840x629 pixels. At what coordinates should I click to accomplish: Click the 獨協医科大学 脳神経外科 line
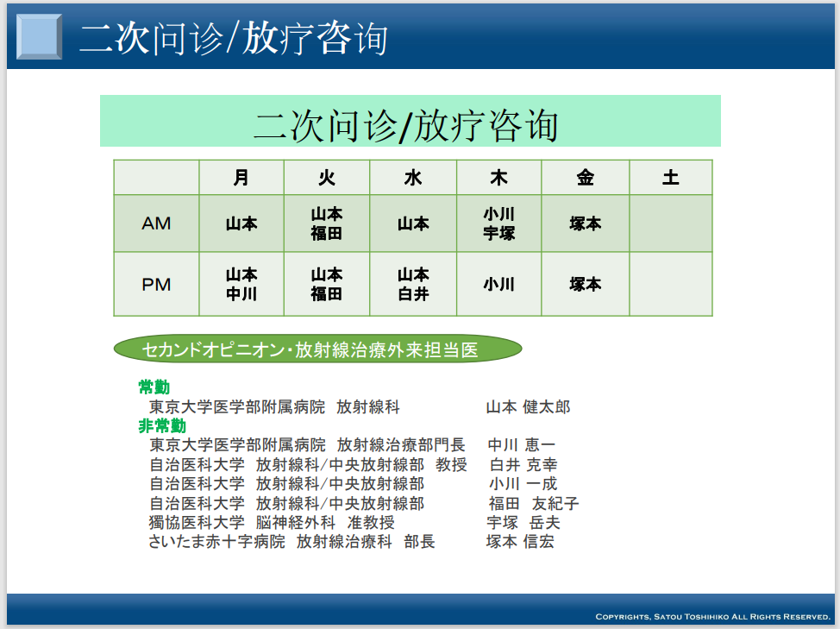pyautogui.click(x=271, y=523)
